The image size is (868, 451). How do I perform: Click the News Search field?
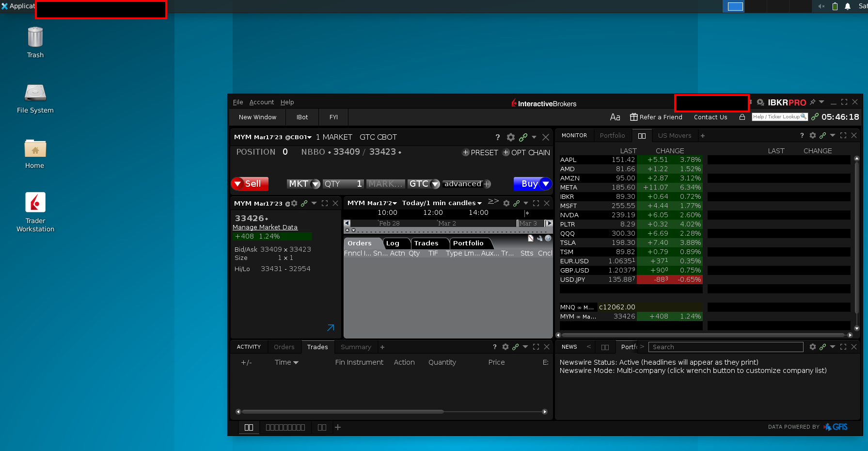pyautogui.click(x=726, y=347)
